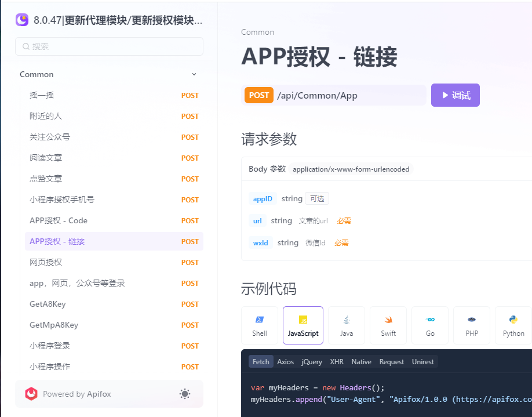This screenshot has width=532, height=417.
Task: Select the Go code example icon
Action: pyautogui.click(x=429, y=325)
